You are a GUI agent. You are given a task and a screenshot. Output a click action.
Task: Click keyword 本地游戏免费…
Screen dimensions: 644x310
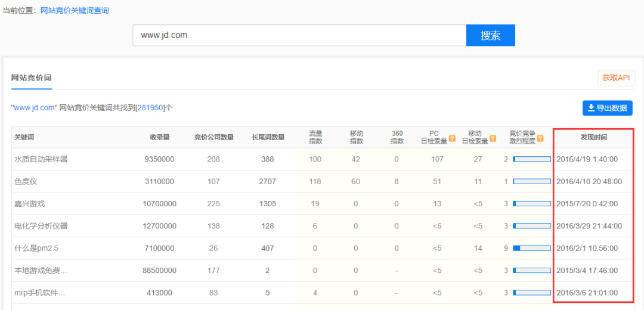41,270
